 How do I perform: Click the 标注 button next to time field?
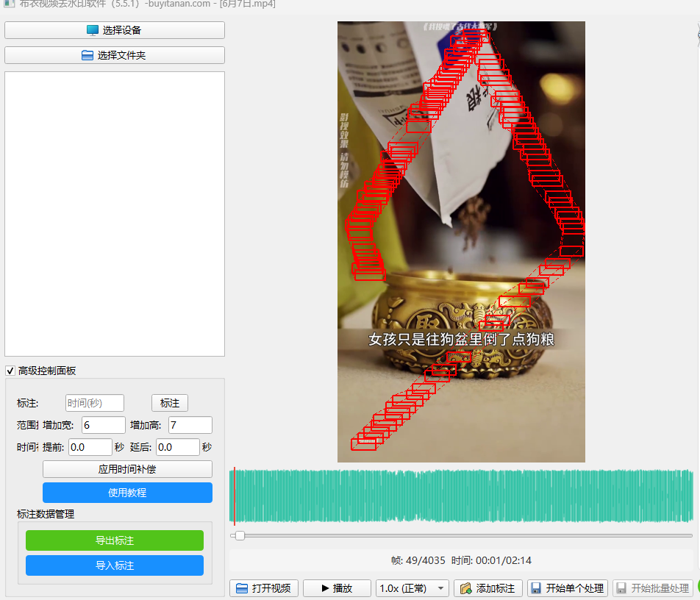pos(170,403)
